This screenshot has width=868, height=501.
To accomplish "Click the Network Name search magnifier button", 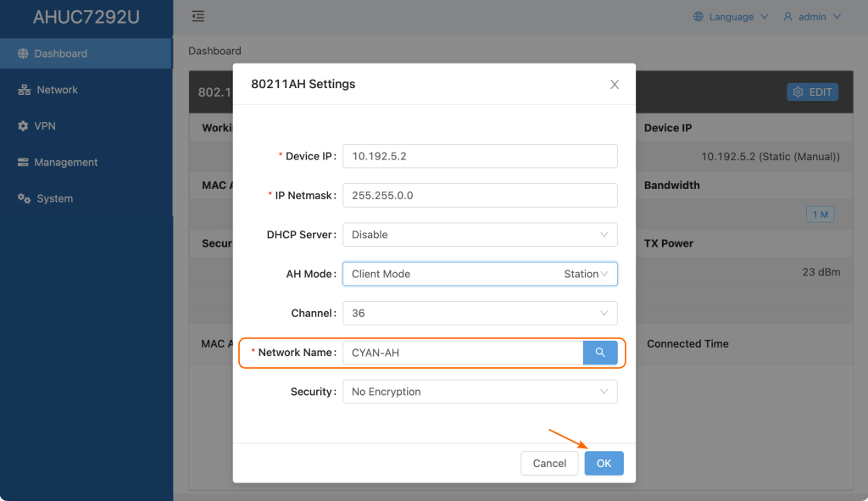I will coord(600,353).
